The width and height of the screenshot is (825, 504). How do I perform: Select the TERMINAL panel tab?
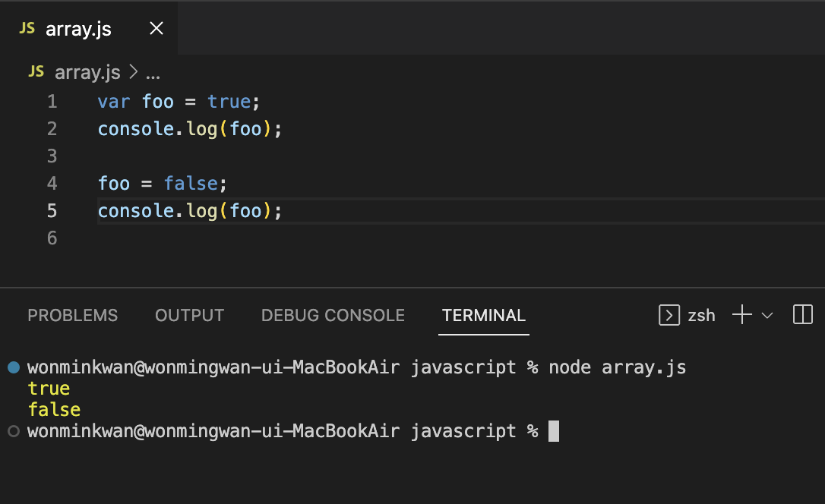pos(484,315)
